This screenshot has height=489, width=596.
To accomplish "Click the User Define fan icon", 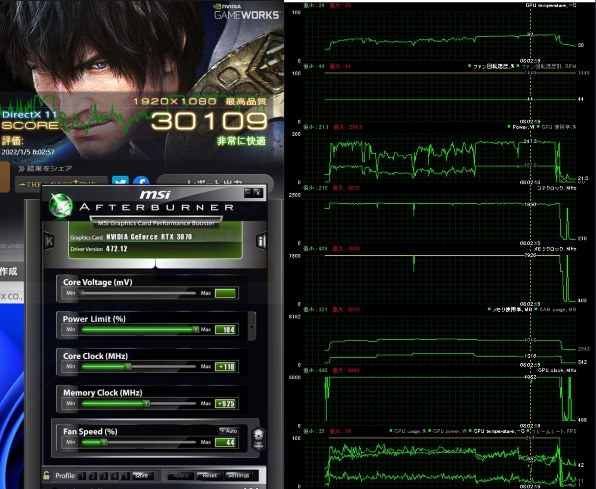I will tap(258, 439).
